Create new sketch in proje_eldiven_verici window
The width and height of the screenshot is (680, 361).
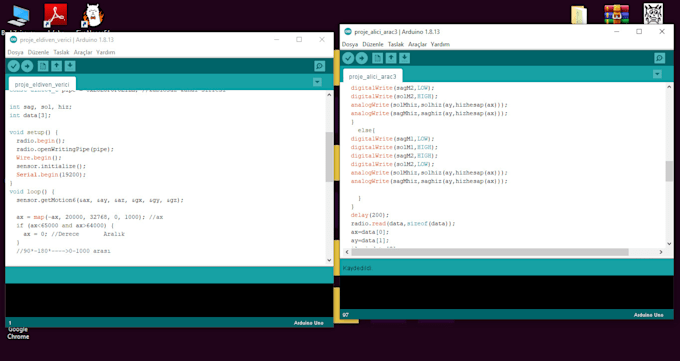[x=42, y=66]
